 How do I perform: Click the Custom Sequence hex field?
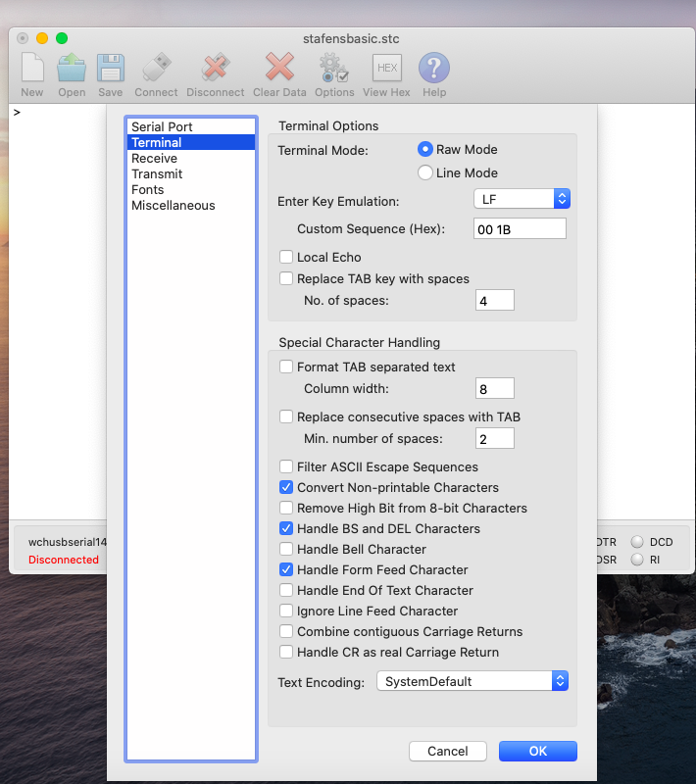point(518,229)
